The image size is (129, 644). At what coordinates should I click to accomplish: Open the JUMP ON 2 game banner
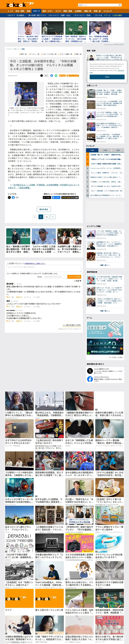105,346
